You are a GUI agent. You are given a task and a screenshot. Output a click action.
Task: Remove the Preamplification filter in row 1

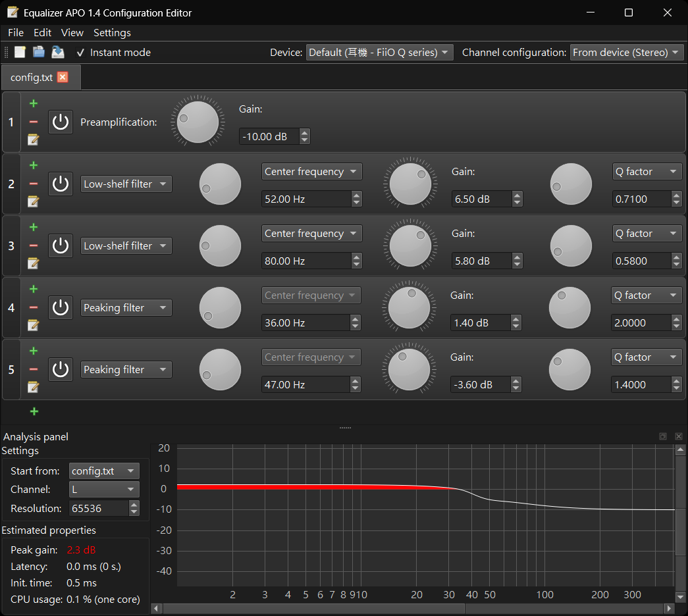pyautogui.click(x=34, y=122)
